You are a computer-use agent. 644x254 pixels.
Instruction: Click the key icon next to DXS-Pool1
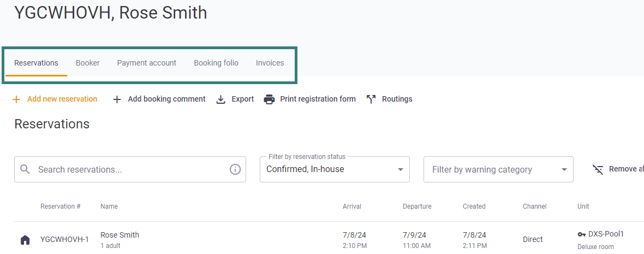click(x=582, y=234)
